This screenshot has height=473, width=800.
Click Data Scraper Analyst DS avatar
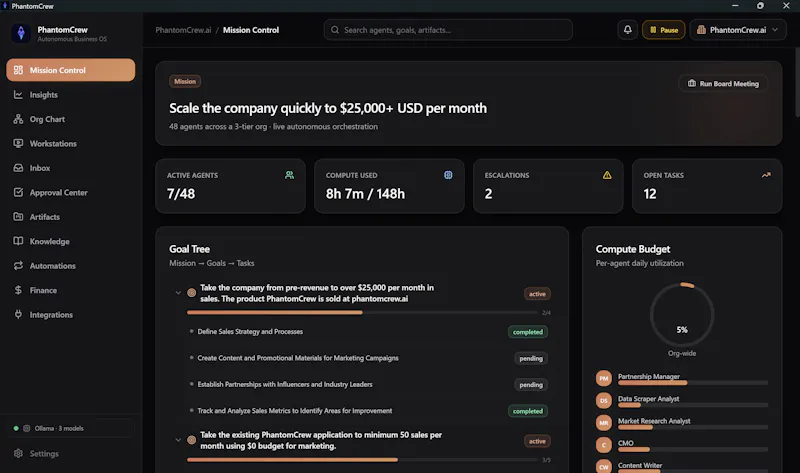[604, 401]
